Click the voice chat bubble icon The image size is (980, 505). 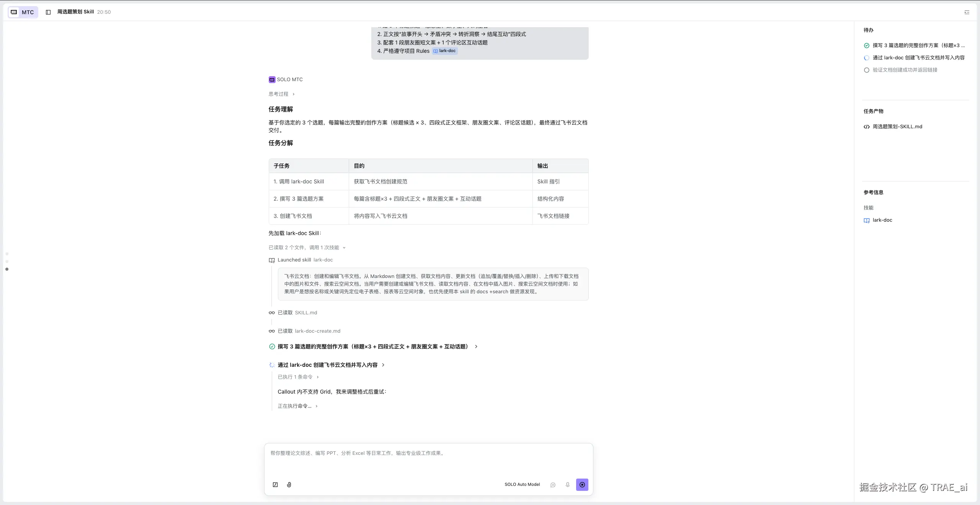click(x=553, y=485)
